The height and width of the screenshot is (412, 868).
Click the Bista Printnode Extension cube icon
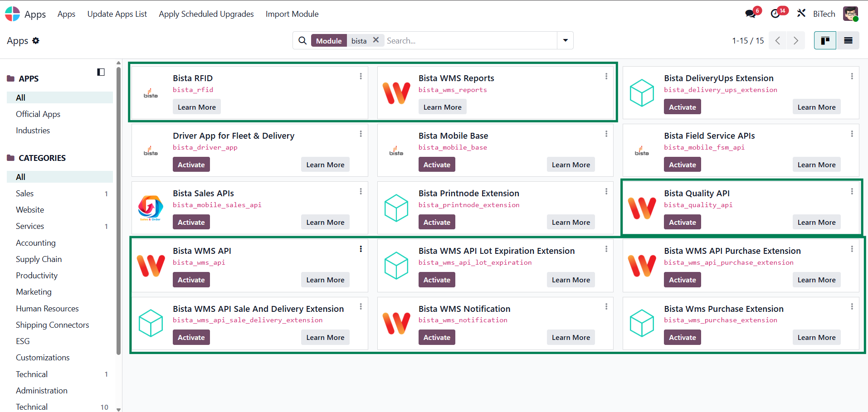pyautogui.click(x=397, y=208)
